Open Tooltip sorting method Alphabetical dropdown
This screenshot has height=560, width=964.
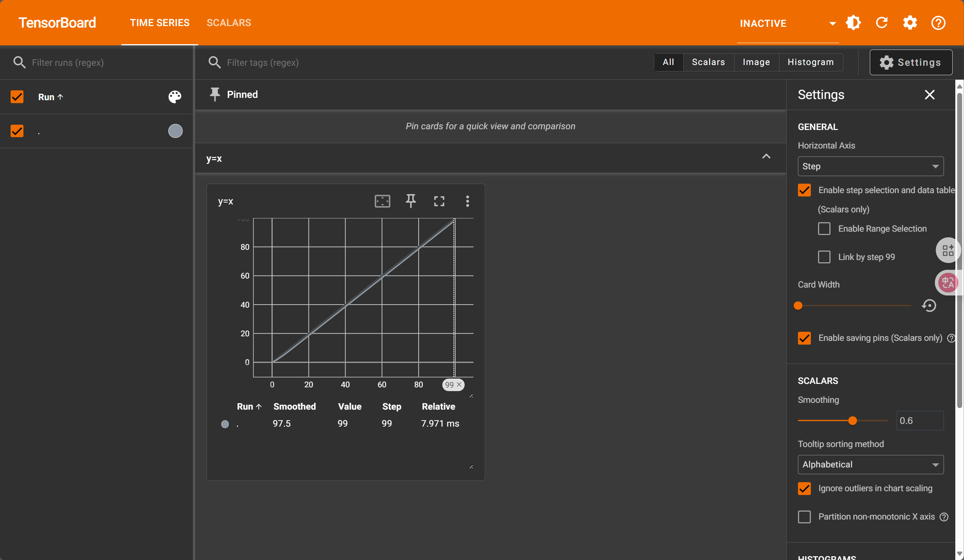click(870, 464)
